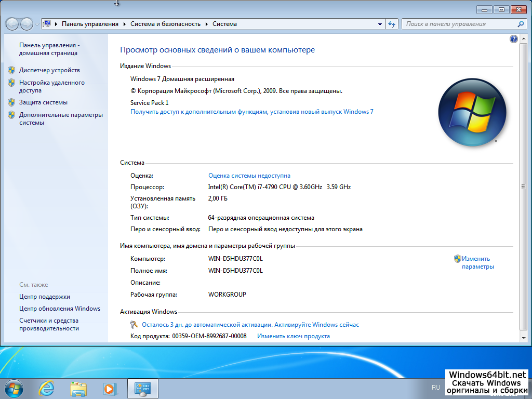Screen dimensions: 532x399
Task: Open the Start menu orb
Action: coord(14,388)
